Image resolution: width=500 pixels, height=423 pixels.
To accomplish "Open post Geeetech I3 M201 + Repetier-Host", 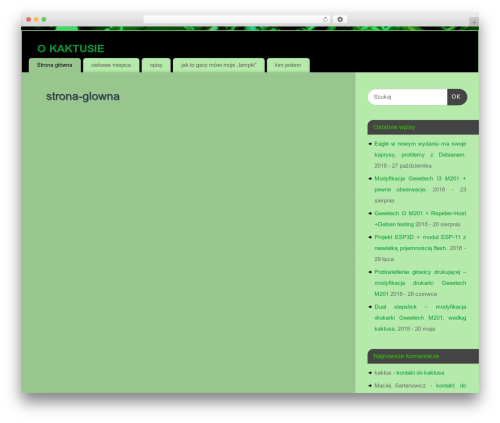I will pos(420,219).
